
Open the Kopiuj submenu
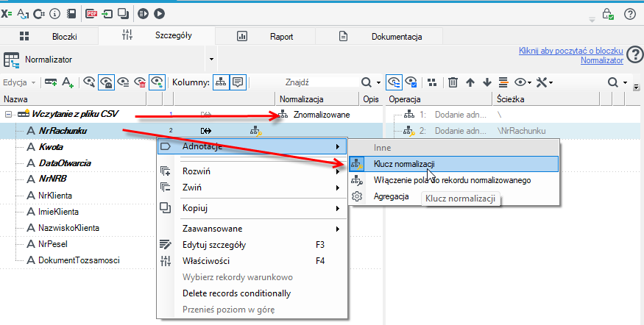pyautogui.click(x=252, y=208)
